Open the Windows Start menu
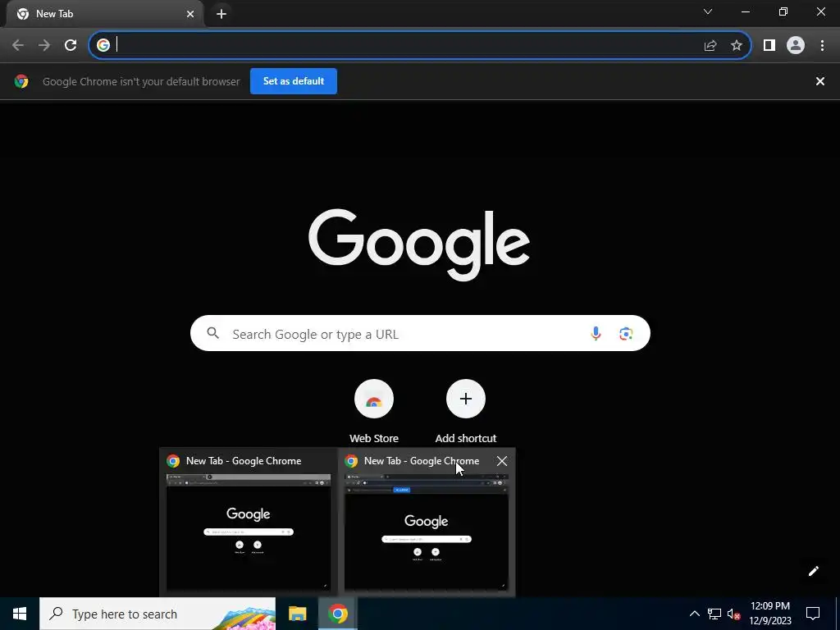Viewport: 840px width, 630px height. point(20,614)
